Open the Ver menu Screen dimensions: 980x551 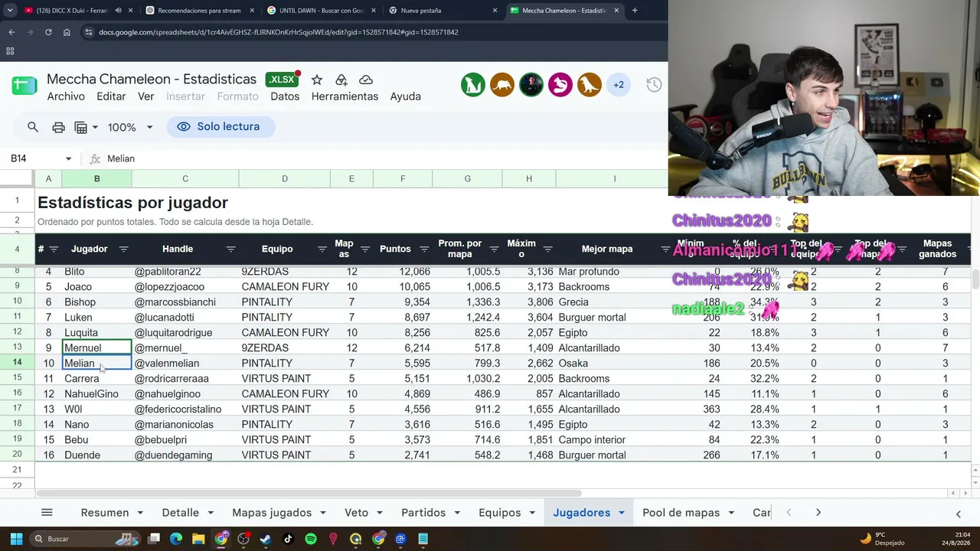point(145,96)
